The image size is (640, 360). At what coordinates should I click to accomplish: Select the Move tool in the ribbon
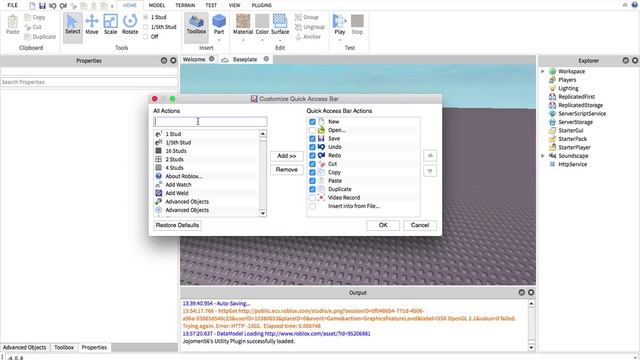point(92,24)
